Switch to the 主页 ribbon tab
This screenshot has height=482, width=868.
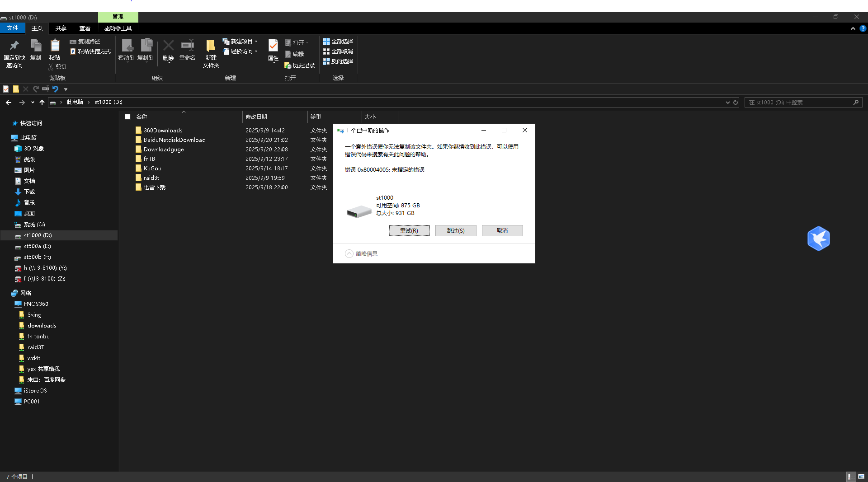37,28
